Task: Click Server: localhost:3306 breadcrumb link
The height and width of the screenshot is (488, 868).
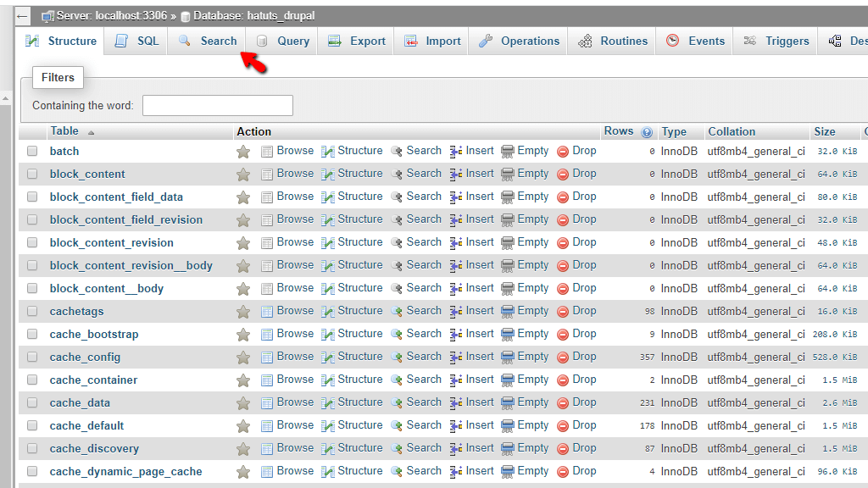Action: tap(111, 16)
